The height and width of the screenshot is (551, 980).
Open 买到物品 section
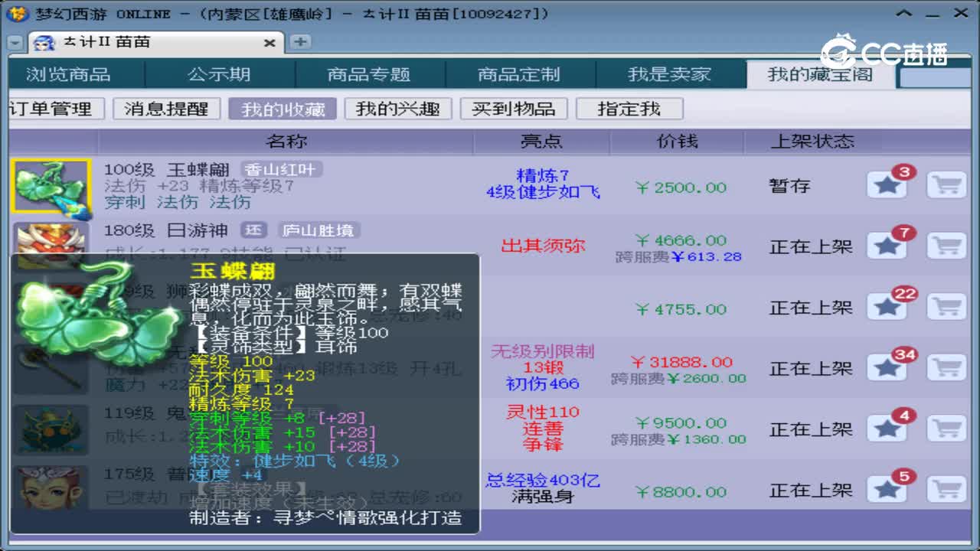click(514, 109)
